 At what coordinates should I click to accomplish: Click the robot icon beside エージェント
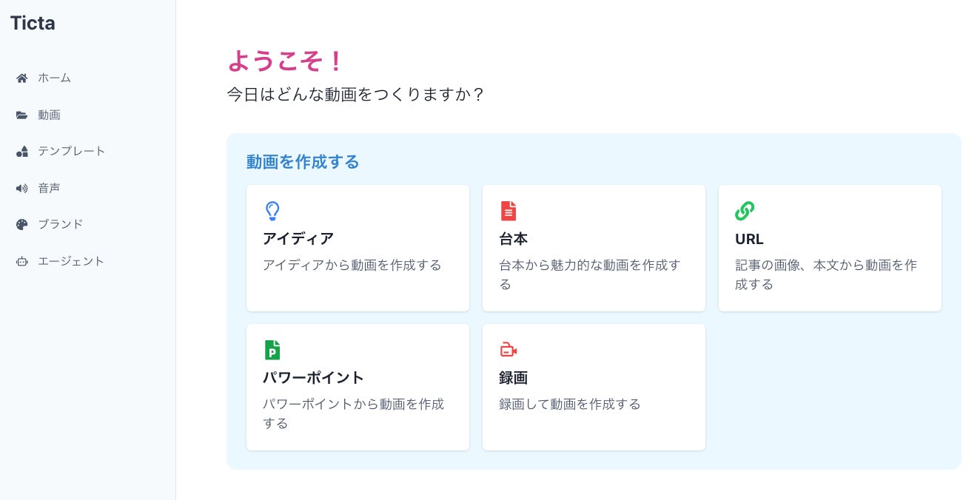22,262
